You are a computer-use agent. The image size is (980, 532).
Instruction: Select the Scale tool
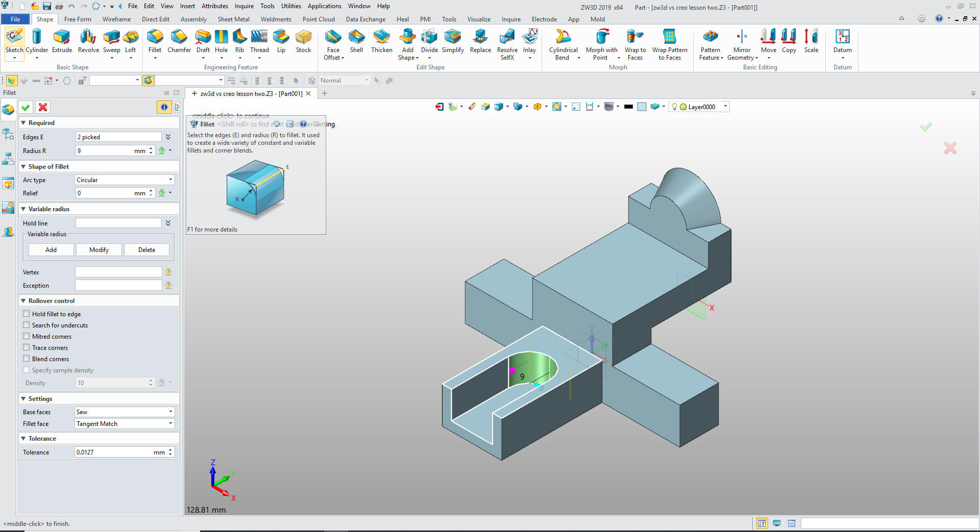point(811,41)
